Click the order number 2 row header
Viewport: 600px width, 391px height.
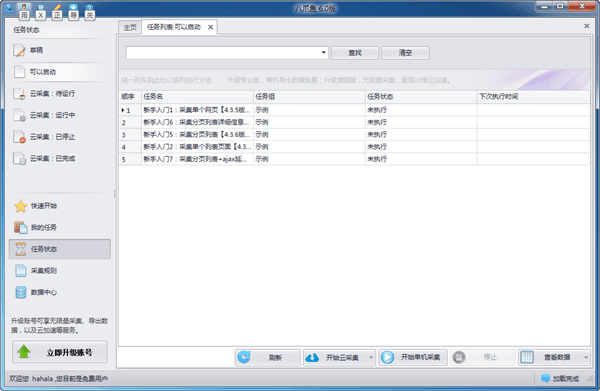pos(130,122)
